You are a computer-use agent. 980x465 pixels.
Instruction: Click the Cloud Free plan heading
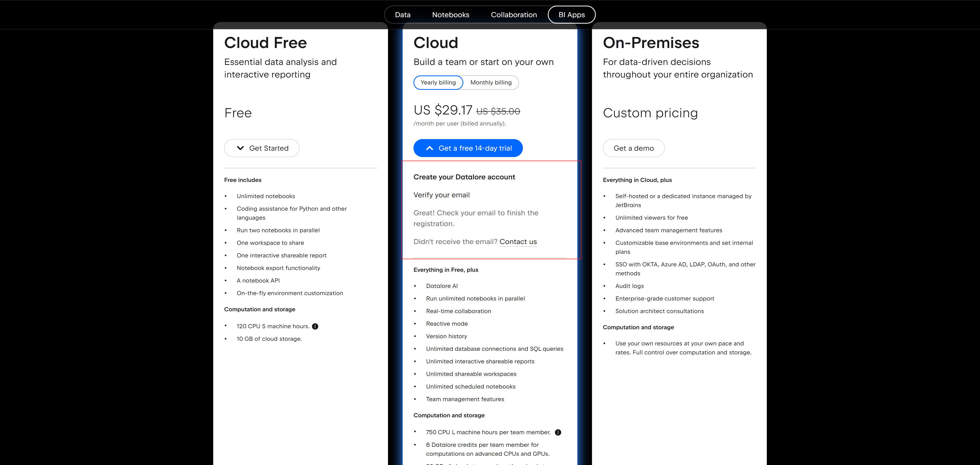pos(266,43)
